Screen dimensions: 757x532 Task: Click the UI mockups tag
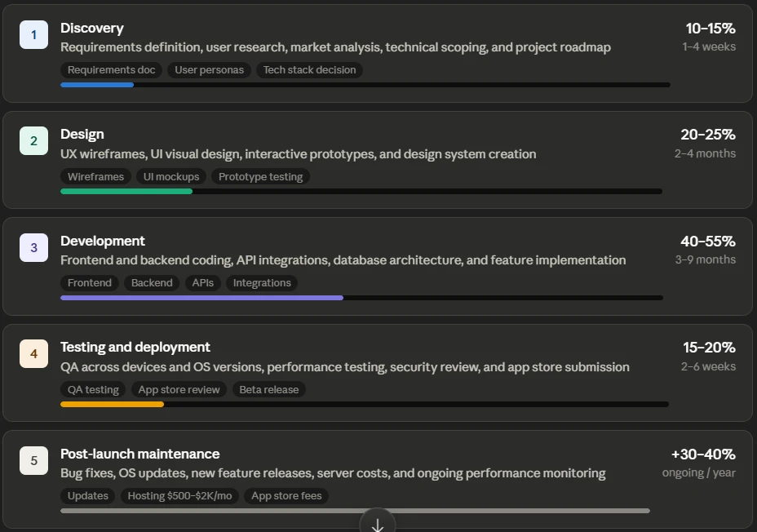click(171, 177)
